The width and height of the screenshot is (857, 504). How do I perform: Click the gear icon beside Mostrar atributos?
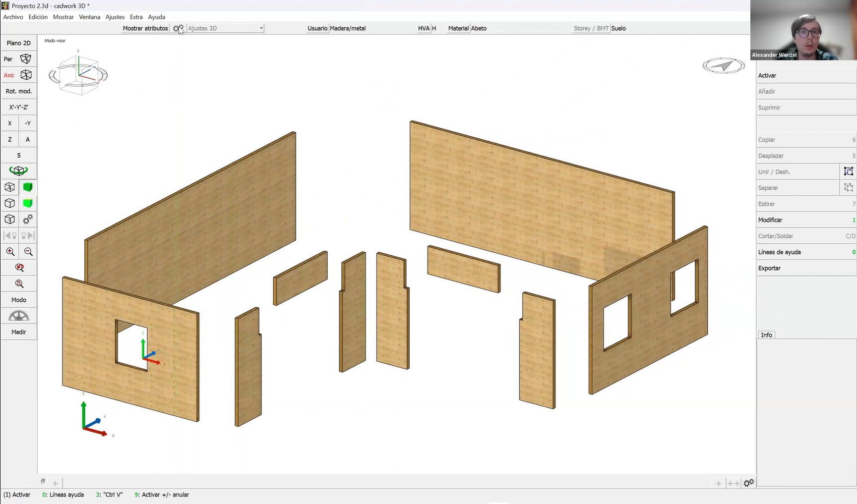point(178,29)
